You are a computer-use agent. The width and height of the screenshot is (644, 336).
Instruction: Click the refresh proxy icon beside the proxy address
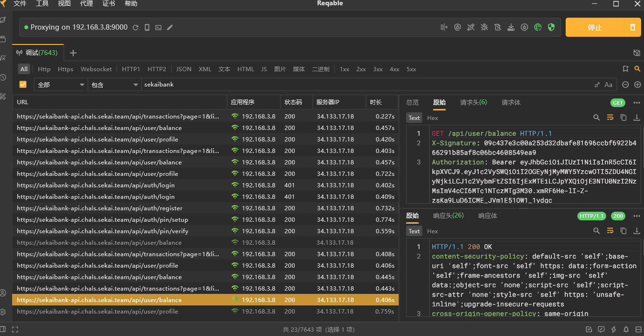click(136, 28)
